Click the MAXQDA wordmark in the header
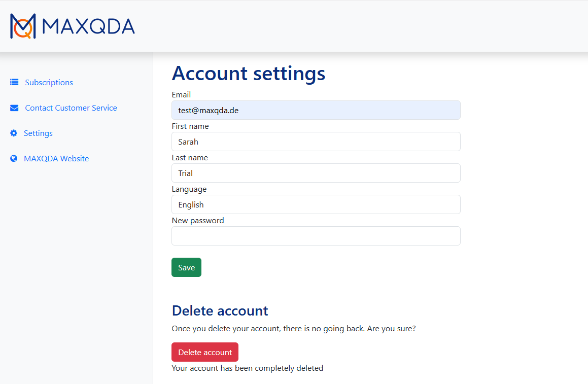The image size is (588, 384). point(88,26)
